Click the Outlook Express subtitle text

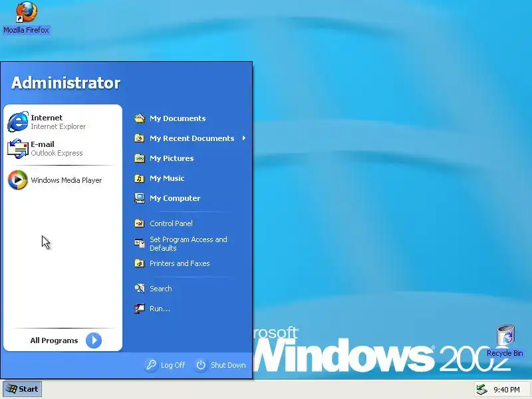(x=57, y=153)
